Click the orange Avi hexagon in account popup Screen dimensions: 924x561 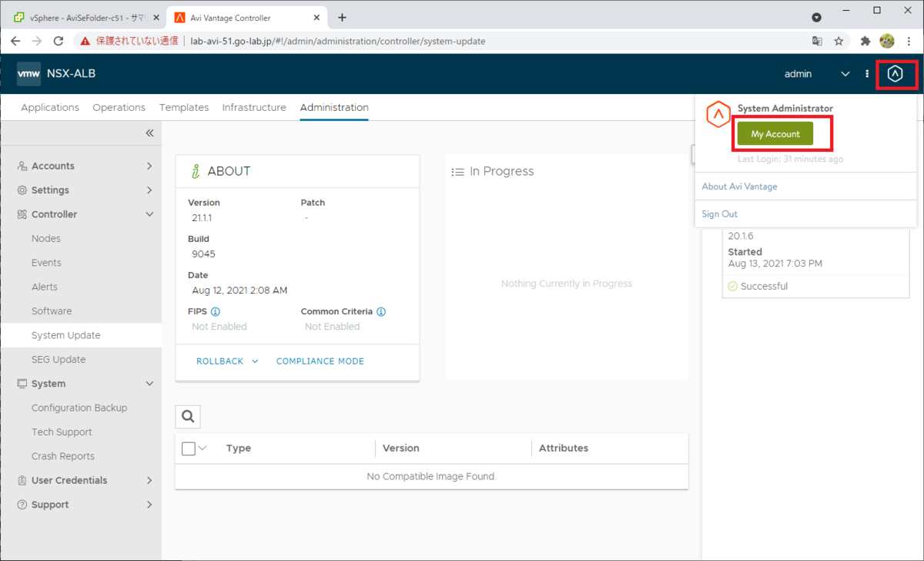(718, 115)
